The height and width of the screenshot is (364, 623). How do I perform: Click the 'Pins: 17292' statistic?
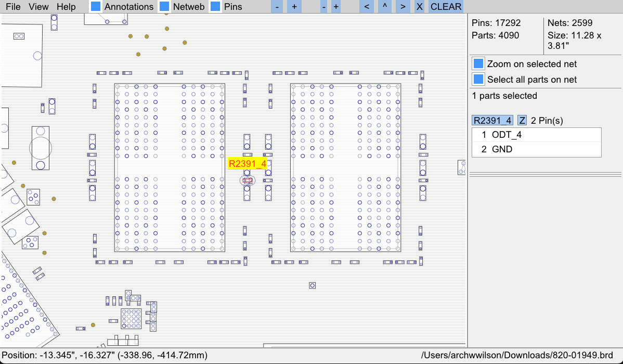coord(496,23)
